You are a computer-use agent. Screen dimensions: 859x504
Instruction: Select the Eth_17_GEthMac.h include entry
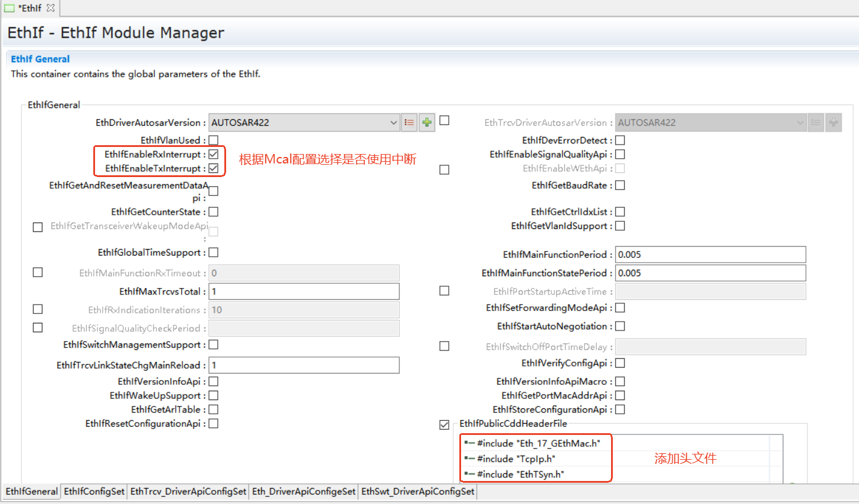click(538, 443)
